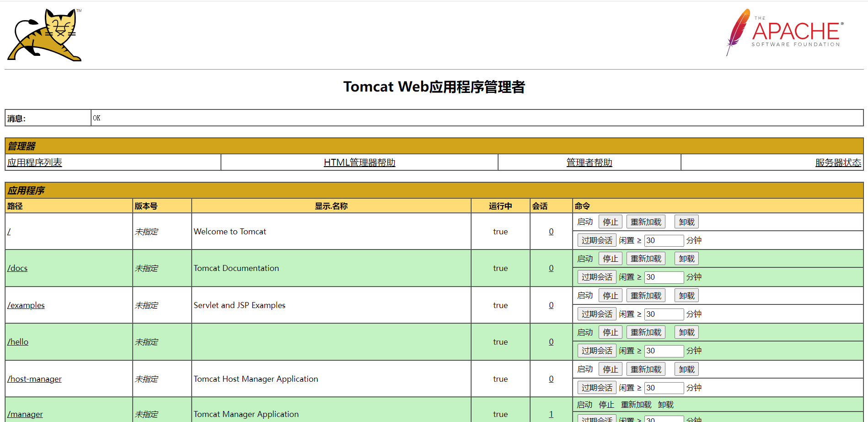Click 停止 for the root application
The image size is (868, 422).
[610, 221]
